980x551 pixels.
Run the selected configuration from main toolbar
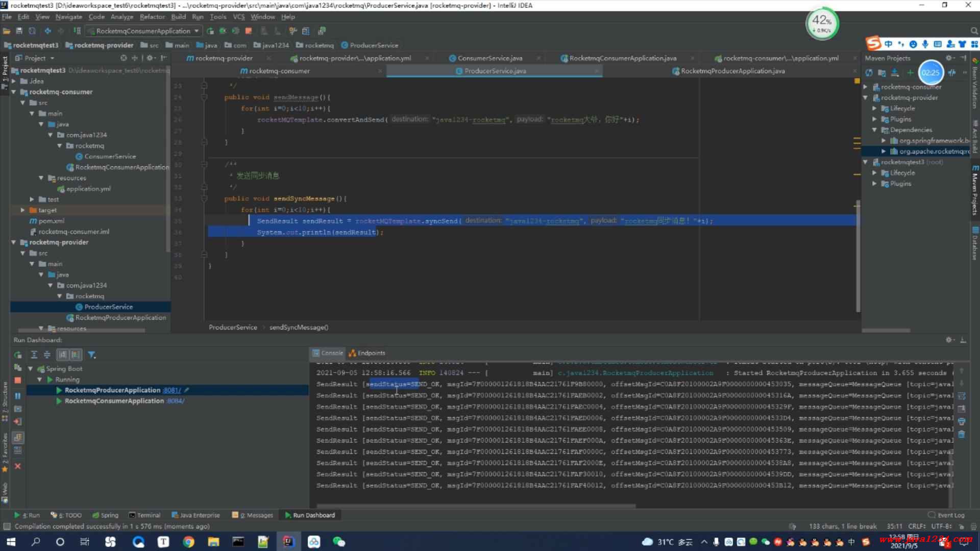[x=210, y=31]
